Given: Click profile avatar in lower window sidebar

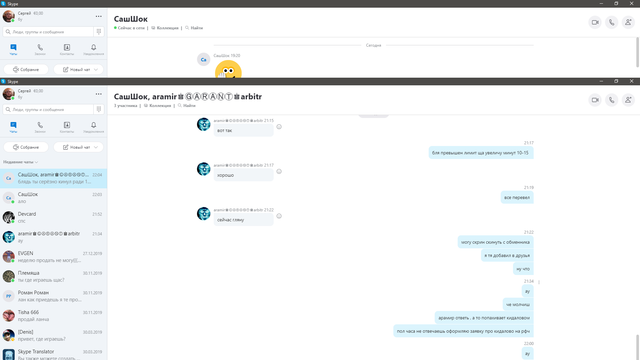Looking at the screenshot, I should (9, 94).
